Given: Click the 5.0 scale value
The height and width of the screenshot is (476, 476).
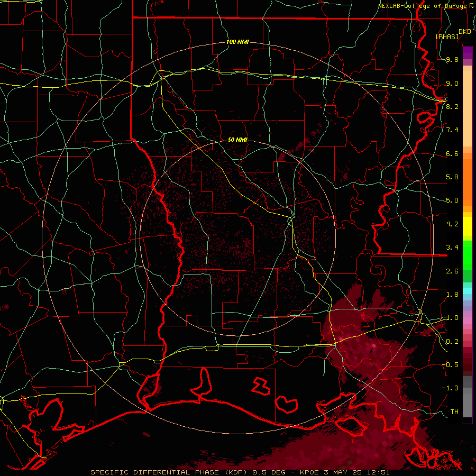Looking at the screenshot, I should click(x=452, y=200).
